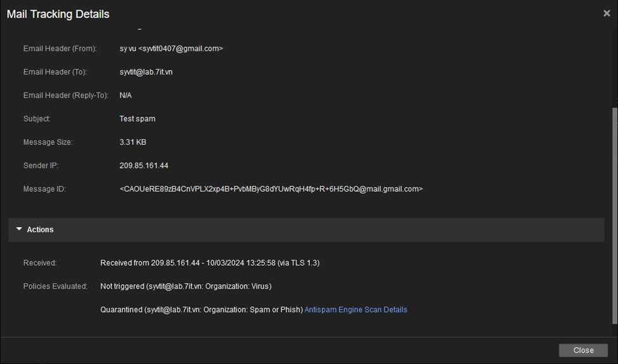618x364 pixels.
Task: Collapse the Actions section arrow
Action: click(19, 229)
